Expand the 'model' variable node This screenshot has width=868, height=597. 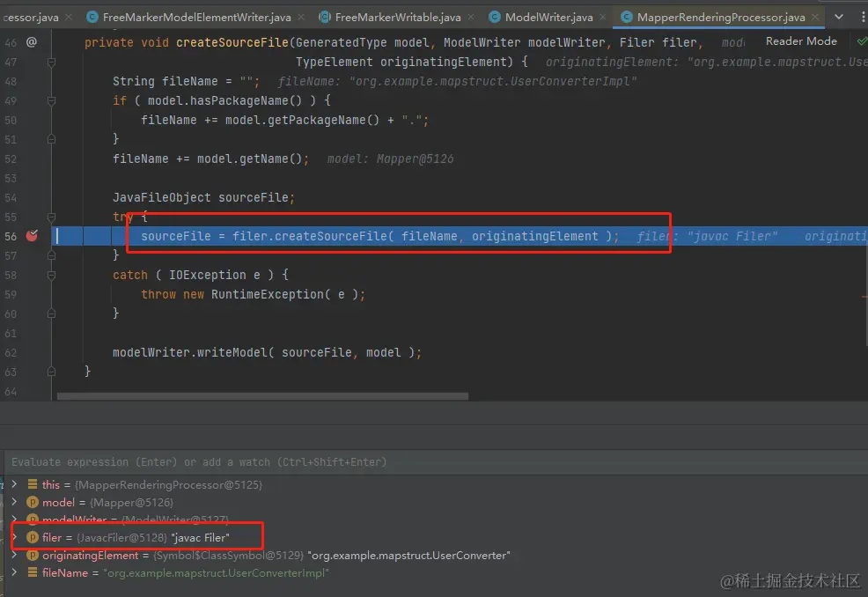(x=14, y=502)
